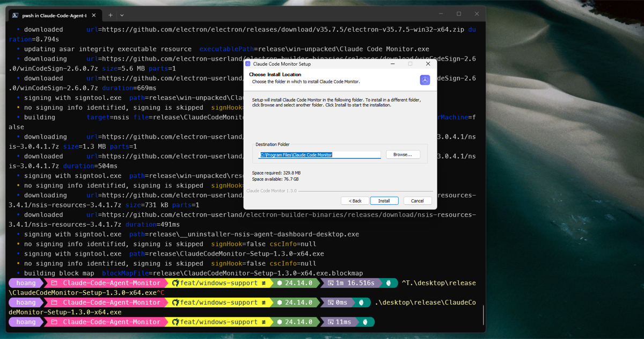Click the hoang segment in the 0ms prompt row
Screen dimensions: 644x339
(x=26, y=302)
